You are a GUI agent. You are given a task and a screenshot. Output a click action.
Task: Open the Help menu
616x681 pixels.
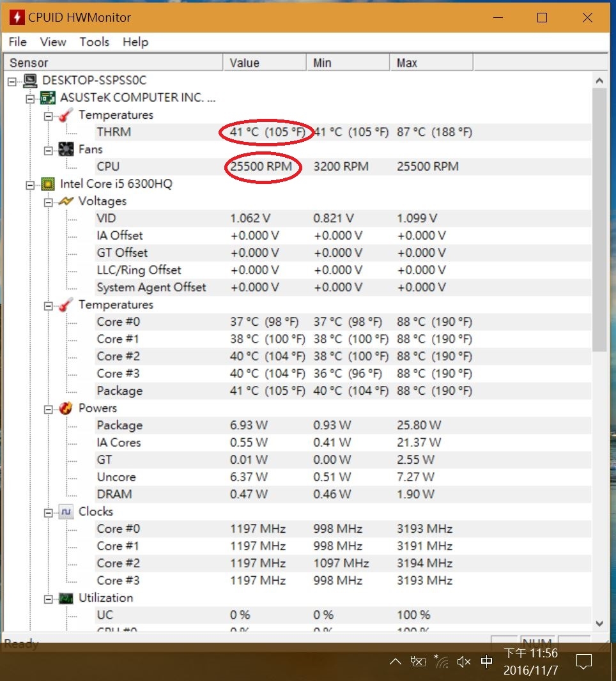pos(135,42)
